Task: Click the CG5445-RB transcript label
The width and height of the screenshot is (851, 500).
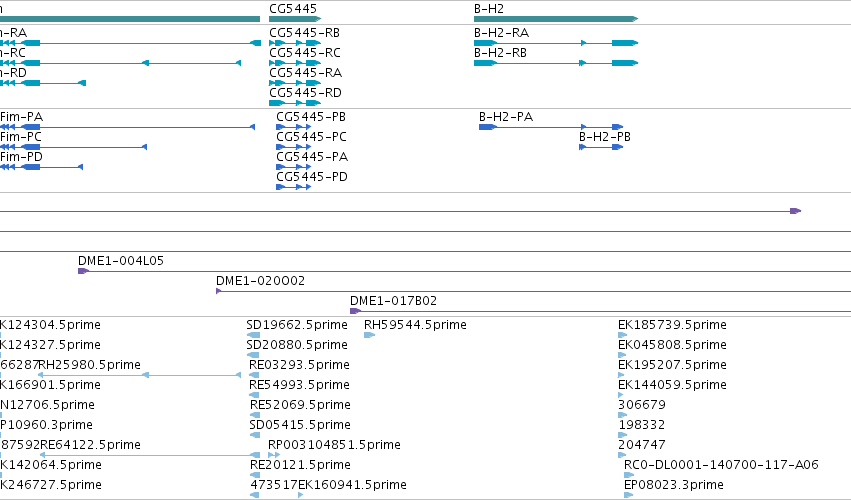Action: click(x=304, y=33)
